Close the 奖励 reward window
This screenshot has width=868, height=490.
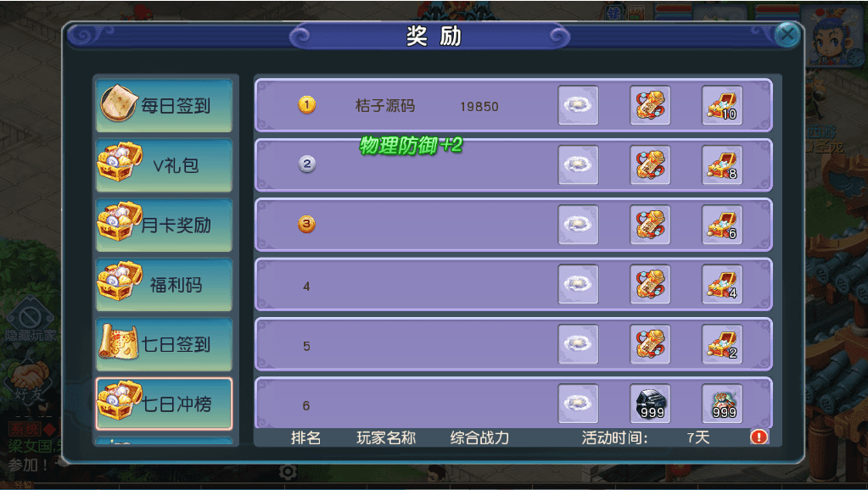point(787,35)
